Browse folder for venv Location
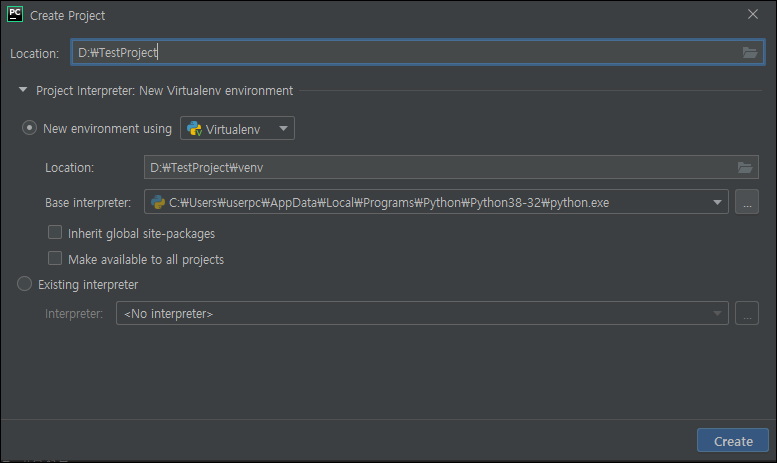This screenshot has height=463, width=777. (x=745, y=168)
